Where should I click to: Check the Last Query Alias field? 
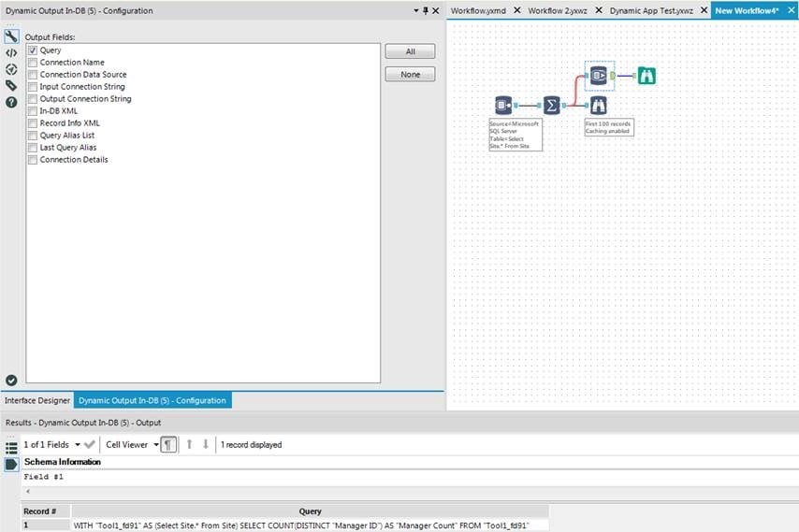coord(33,148)
